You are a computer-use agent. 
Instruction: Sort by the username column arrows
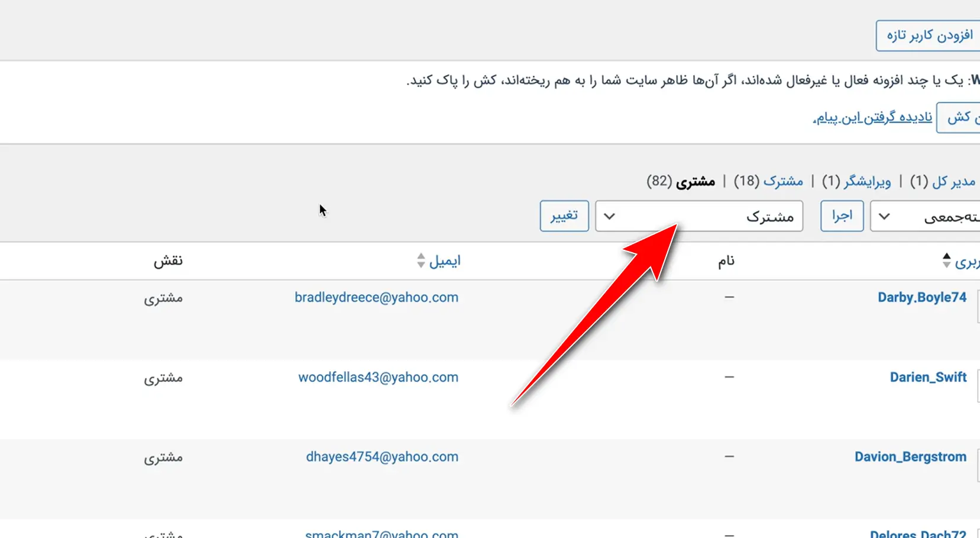click(x=946, y=260)
